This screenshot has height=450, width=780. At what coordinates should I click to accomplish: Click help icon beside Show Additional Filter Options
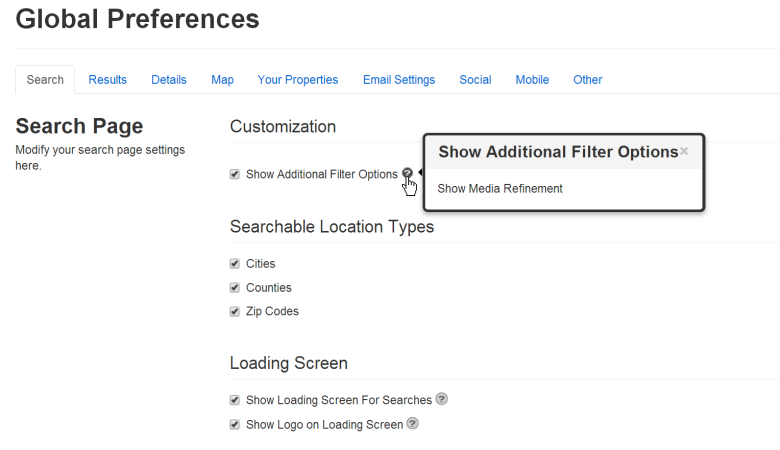coord(407,174)
